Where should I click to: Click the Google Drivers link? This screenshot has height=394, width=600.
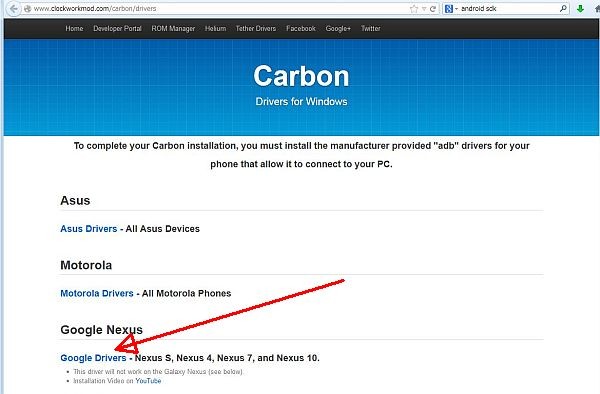[93, 358]
